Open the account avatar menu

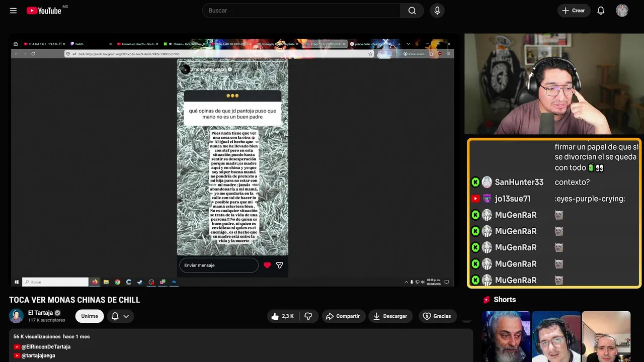(x=622, y=11)
